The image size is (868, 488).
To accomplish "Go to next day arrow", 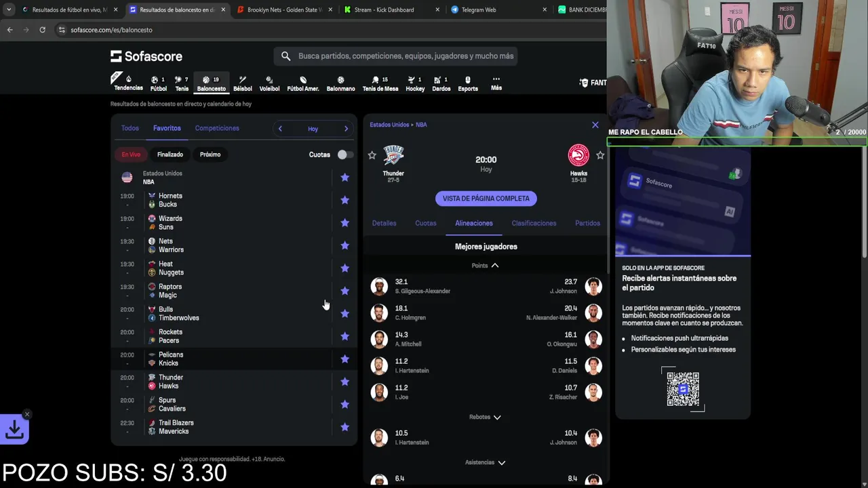I will pyautogui.click(x=346, y=129).
